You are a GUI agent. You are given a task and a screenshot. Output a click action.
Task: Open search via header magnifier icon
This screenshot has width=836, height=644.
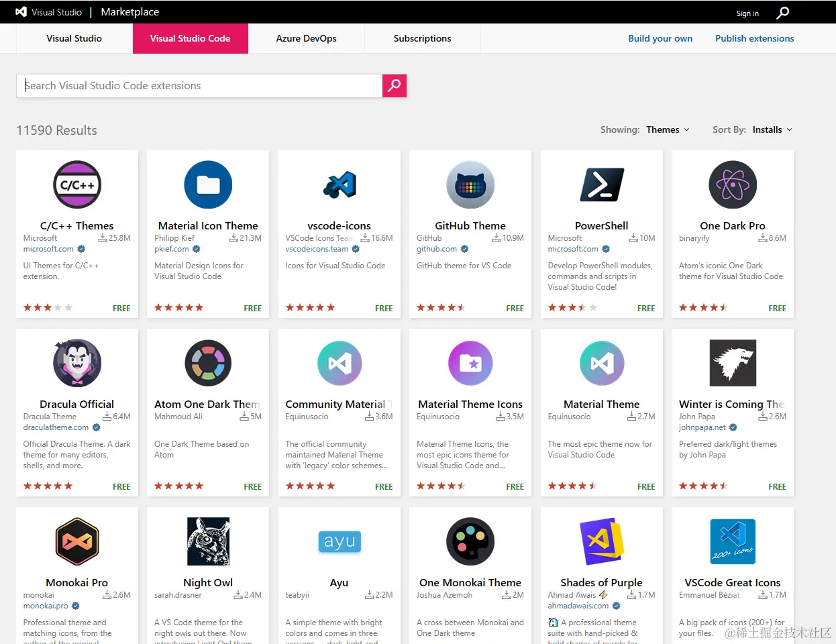(782, 13)
